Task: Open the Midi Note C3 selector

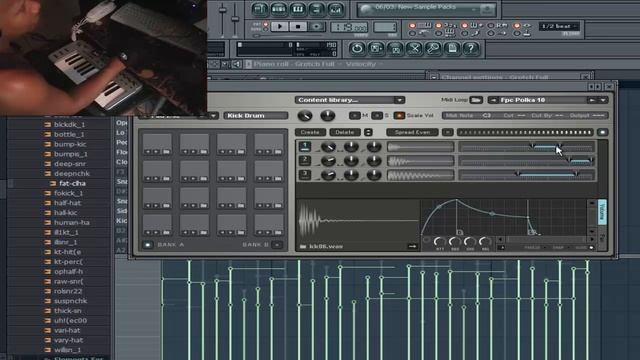Action: (468, 116)
